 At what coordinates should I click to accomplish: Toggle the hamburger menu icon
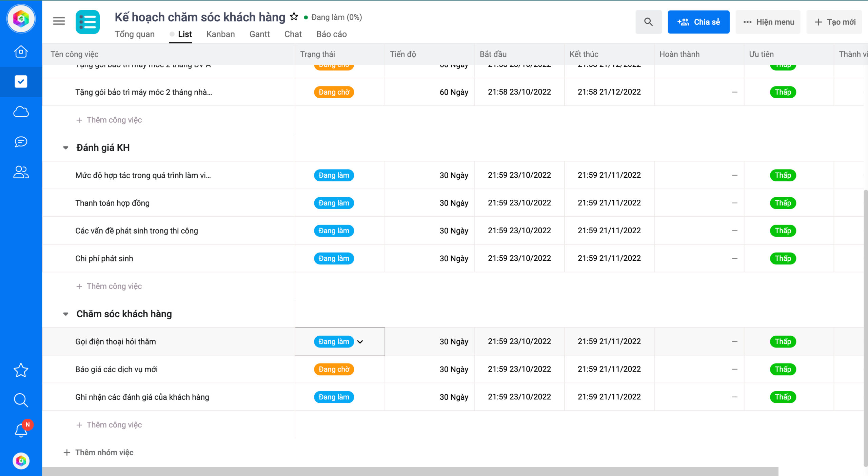[x=59, y=21]
